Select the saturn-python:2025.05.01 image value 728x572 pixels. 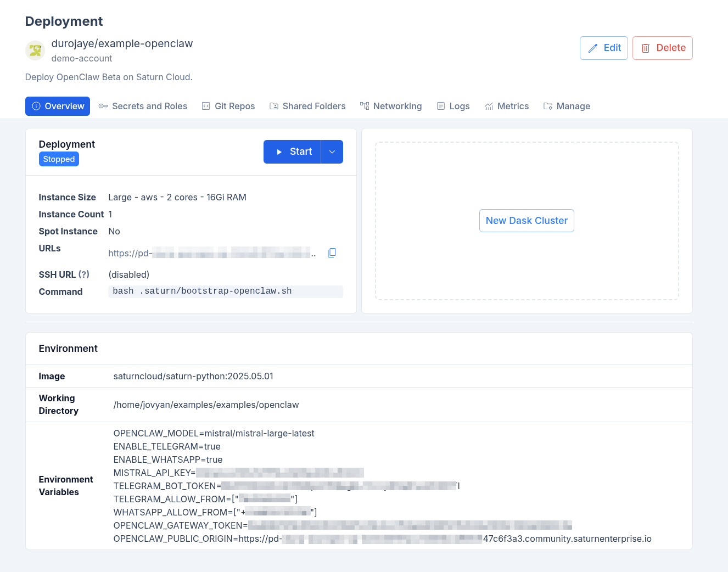pyautogui.click(x=193, y=377)
